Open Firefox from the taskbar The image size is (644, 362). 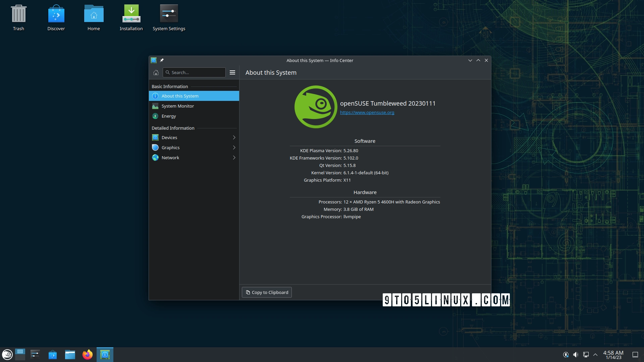point(87,354)
